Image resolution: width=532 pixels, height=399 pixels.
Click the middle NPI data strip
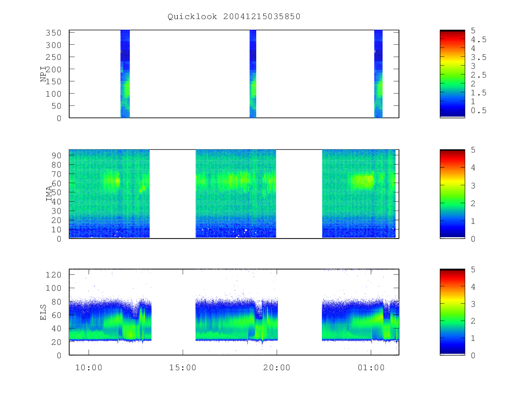(x=253, y=74)
